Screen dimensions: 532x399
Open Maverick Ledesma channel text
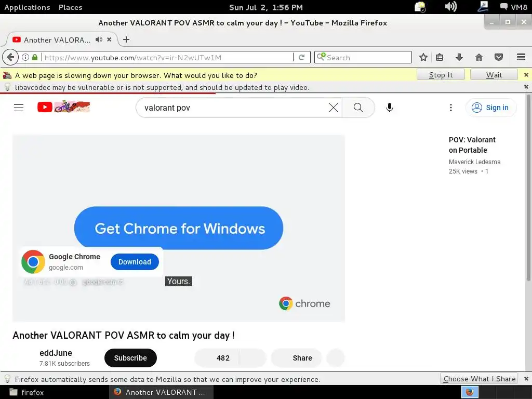point(474,162)
